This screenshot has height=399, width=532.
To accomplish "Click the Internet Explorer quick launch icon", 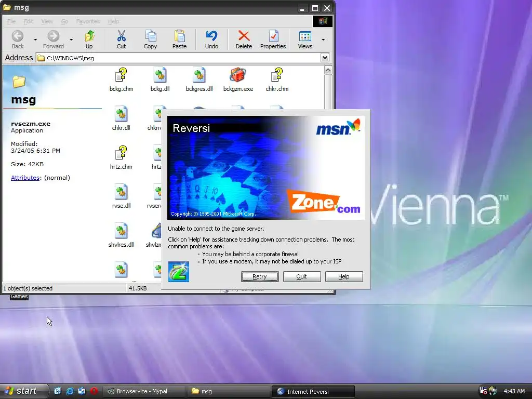I will [x=70, y=391].
